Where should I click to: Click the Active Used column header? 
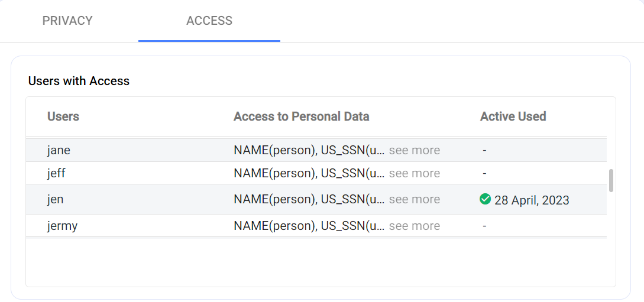pyautogui.click(x=513, y=116)
